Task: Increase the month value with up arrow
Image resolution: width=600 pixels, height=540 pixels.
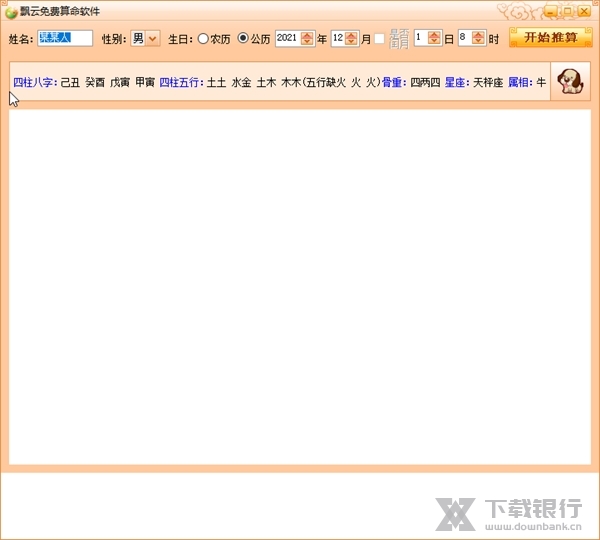Action: pos(351,35)
